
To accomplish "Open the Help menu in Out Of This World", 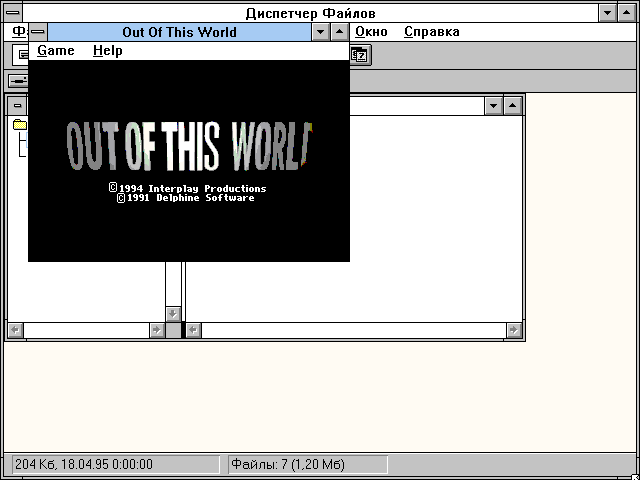I will point(108,51).
